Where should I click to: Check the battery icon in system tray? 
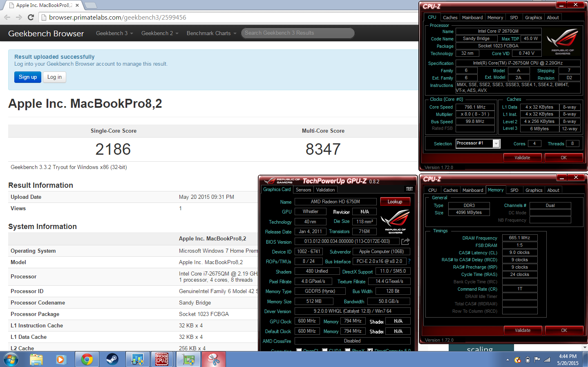click(528, 360)
